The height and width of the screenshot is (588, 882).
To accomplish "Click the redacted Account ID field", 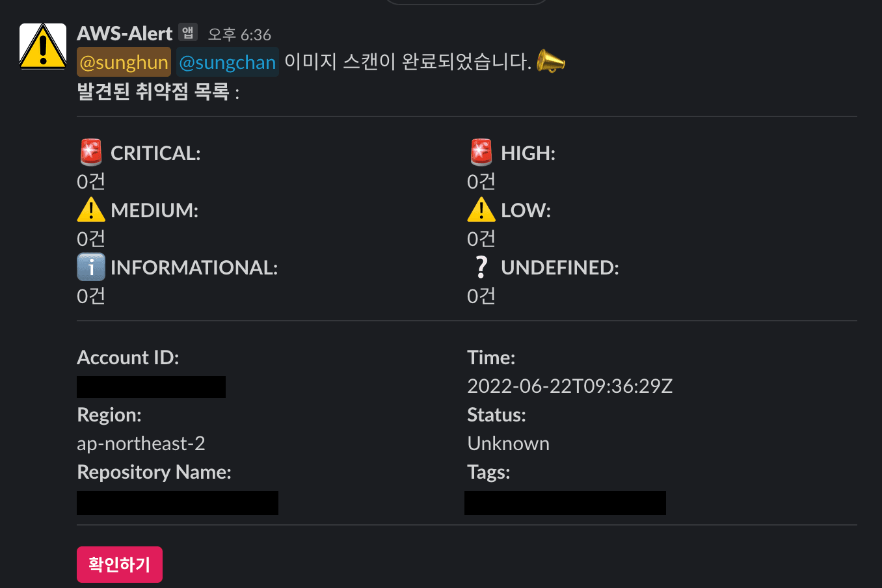I will [151, 386].
